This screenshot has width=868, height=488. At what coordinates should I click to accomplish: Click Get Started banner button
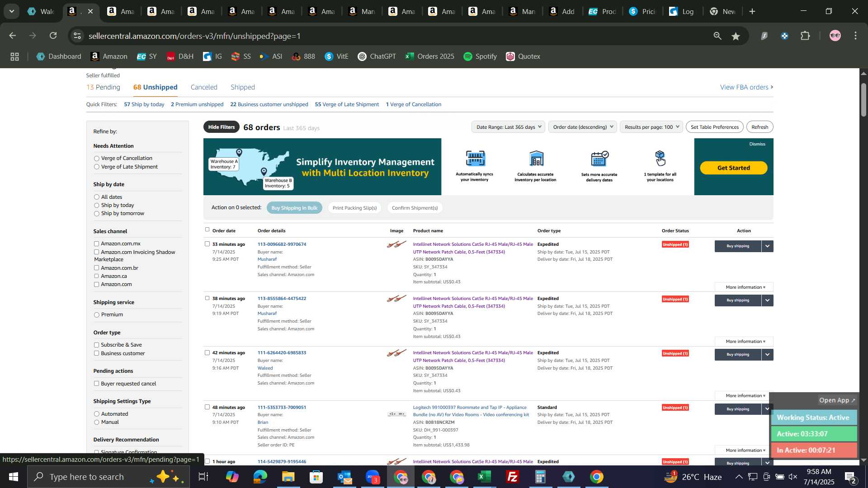(733, 168)
